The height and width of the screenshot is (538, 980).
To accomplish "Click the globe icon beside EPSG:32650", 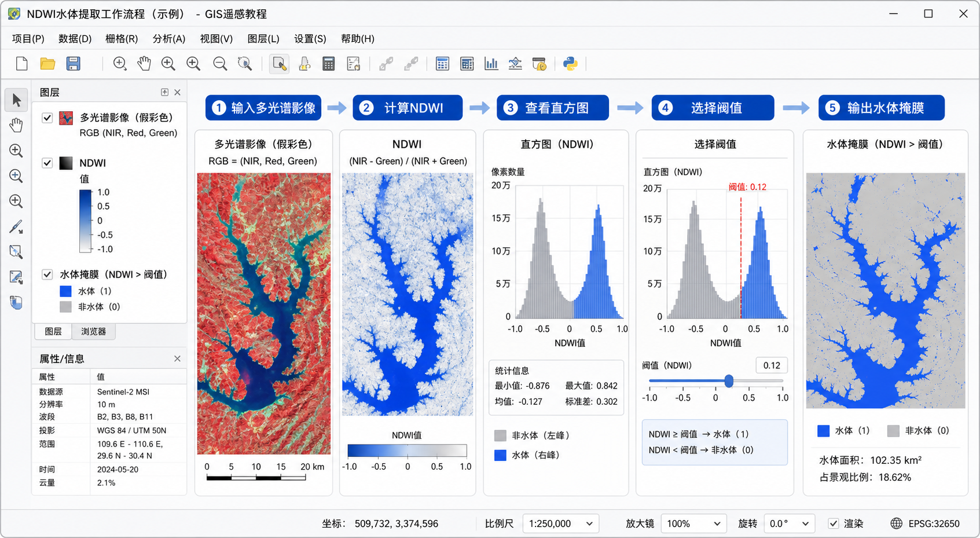I will pos(897,524).
